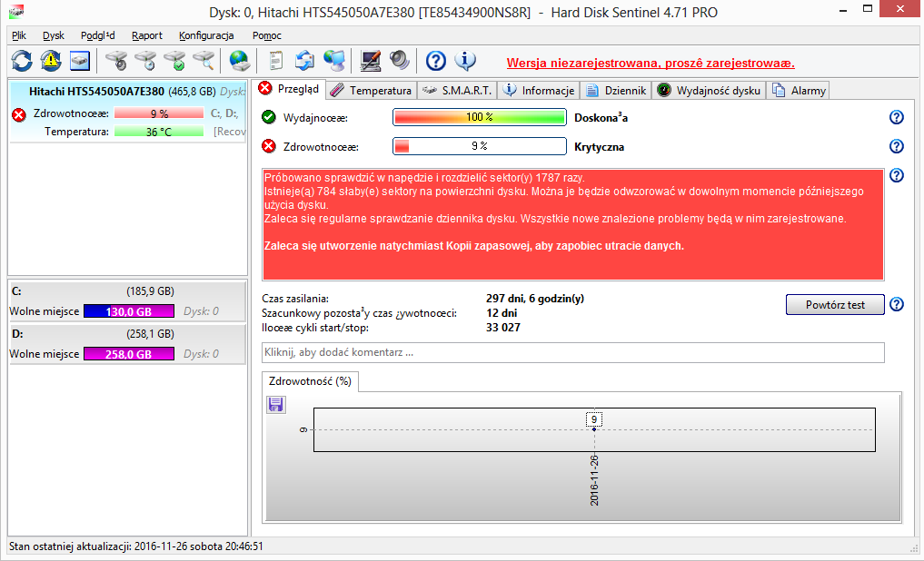Click help icon beside the red warning text
This screenshot has width=924, height=561.
coord(897,175)
